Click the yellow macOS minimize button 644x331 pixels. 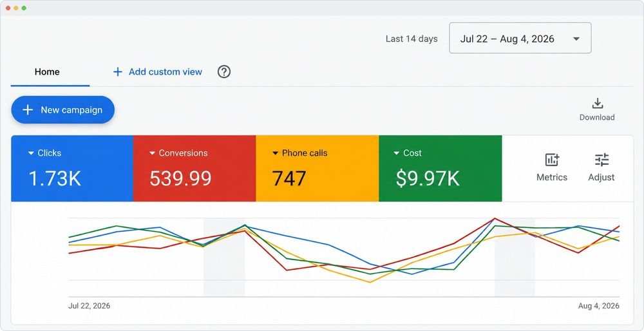[16, 8]
